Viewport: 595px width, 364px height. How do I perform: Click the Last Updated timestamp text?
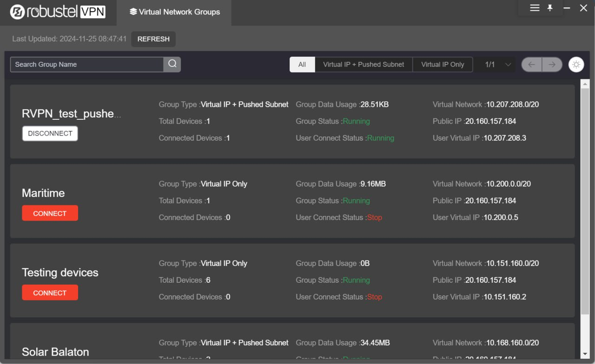pyautogui.click(x=69, y=39)
